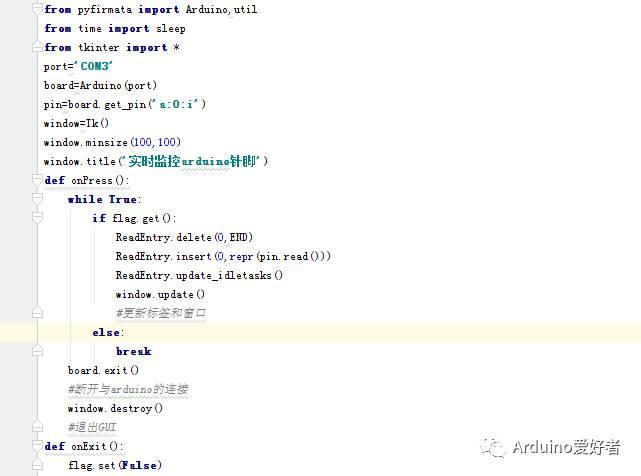641x476 pixels.
Task: Click the 'COM3' string in port assignment
Action: [x=94, y=66]
